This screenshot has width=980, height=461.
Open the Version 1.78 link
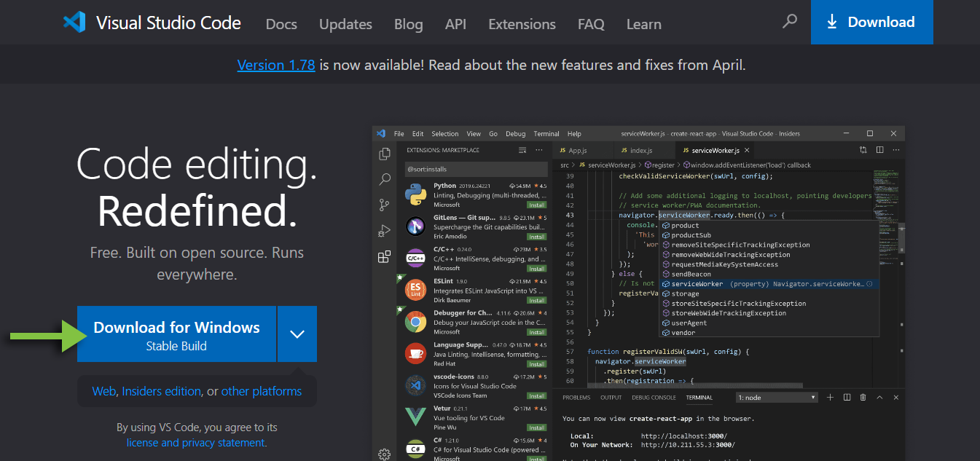pyautogui.click(x=276, y=65)
